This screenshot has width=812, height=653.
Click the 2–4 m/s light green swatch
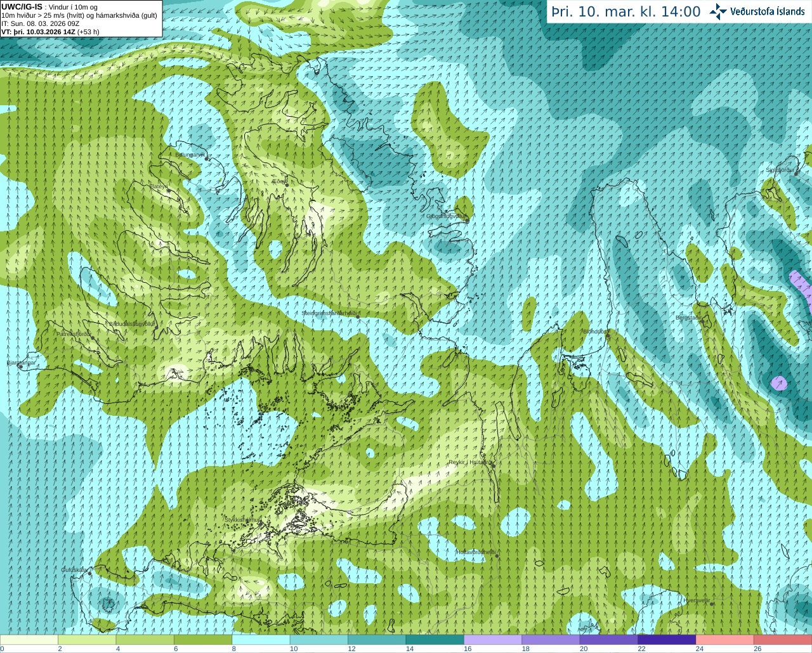coord(87,640)
